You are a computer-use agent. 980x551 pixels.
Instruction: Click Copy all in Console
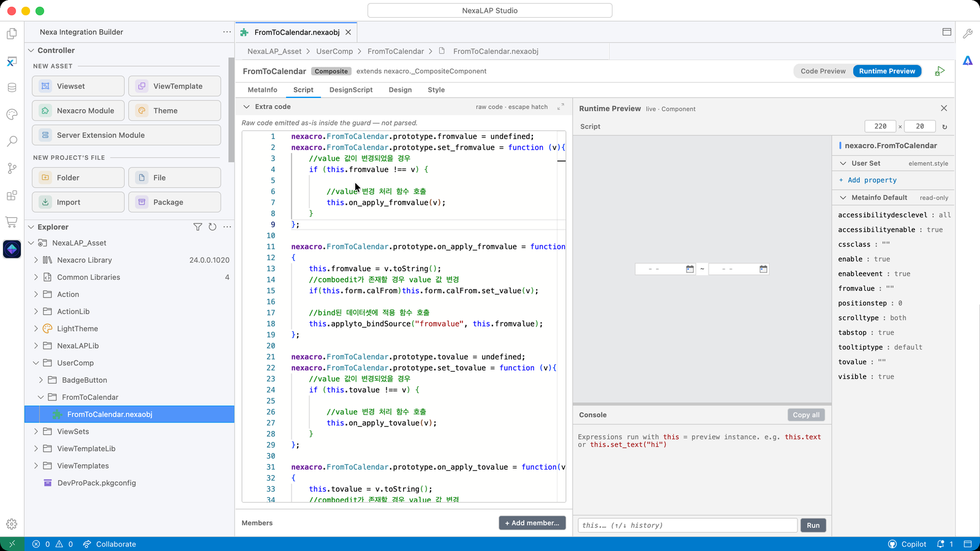[x=806, y=415]
